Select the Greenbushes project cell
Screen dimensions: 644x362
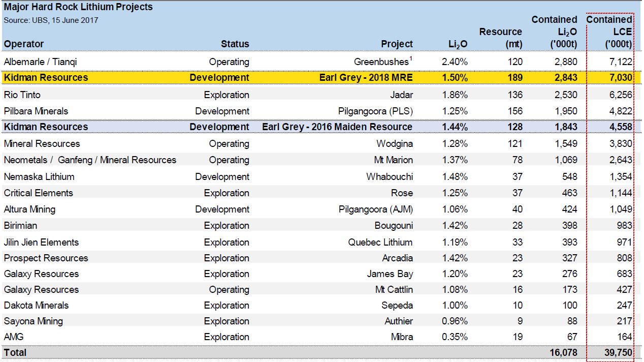point(383,62)
